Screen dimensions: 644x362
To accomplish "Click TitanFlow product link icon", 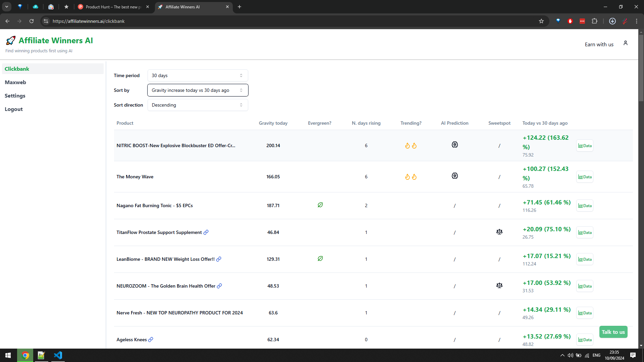I will click(x=206, y=232).
